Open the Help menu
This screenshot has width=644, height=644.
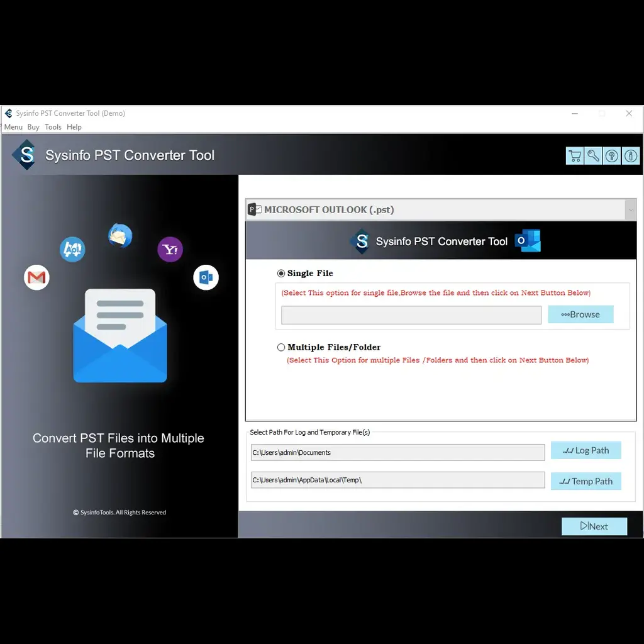point(74,127)
